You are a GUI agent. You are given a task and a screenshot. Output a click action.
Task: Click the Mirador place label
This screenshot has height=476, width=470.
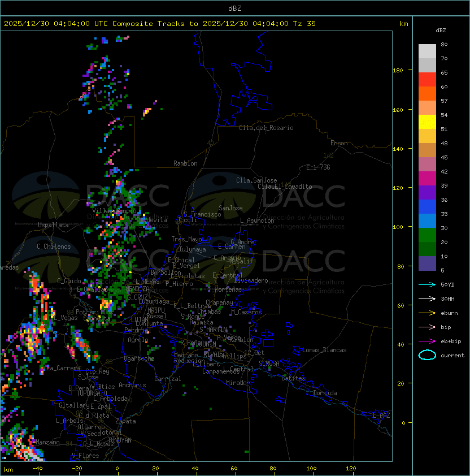(238, 383)
